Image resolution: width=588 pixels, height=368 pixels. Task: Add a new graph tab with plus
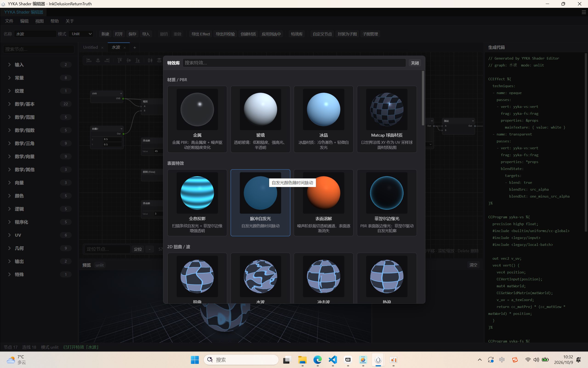click(x=135, y=47)
